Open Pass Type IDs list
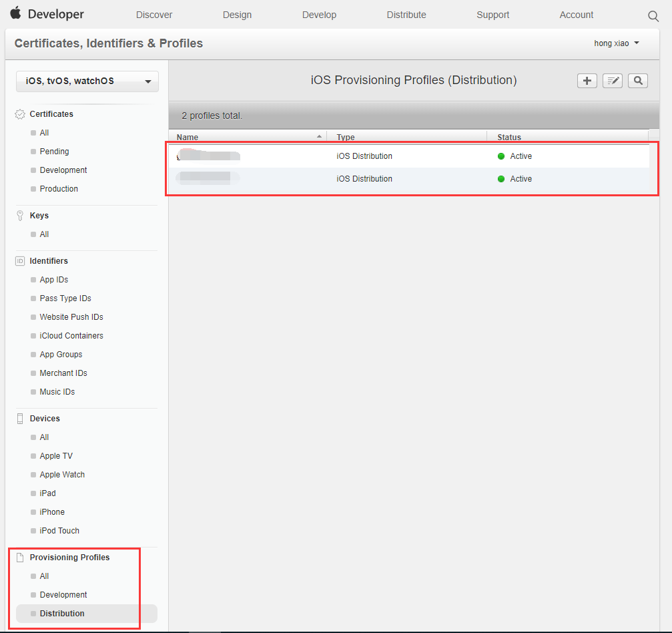The height and width of the screenshot is (633, 672). [65, 298]
